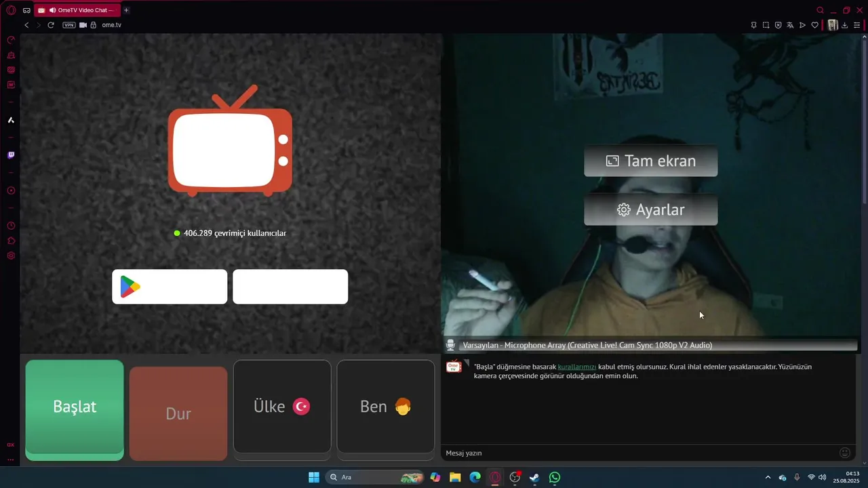Open the Player sidebar icon
This screenshot has height=488, width=868.
(11, 190)
